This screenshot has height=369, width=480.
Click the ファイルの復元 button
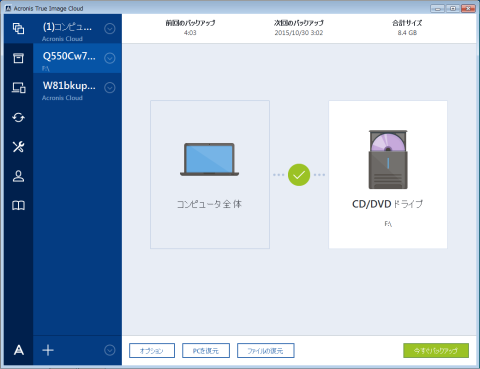click(x=266, y=351)
